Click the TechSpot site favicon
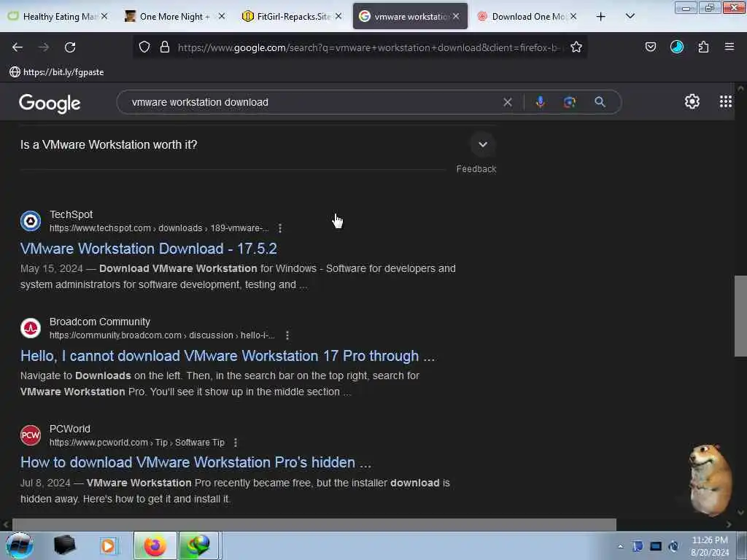The width and height of the screenshot is (747, 560). click(x=31, y=221)
